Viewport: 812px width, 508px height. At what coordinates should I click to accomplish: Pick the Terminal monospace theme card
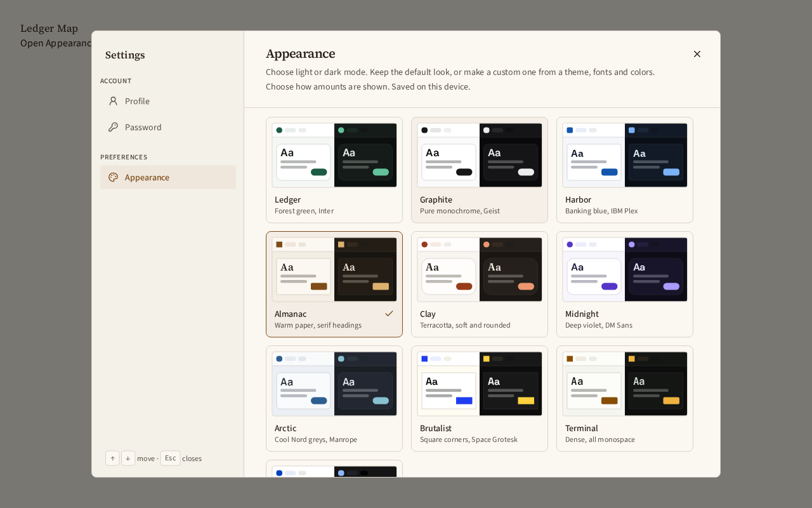pos(625,399)
